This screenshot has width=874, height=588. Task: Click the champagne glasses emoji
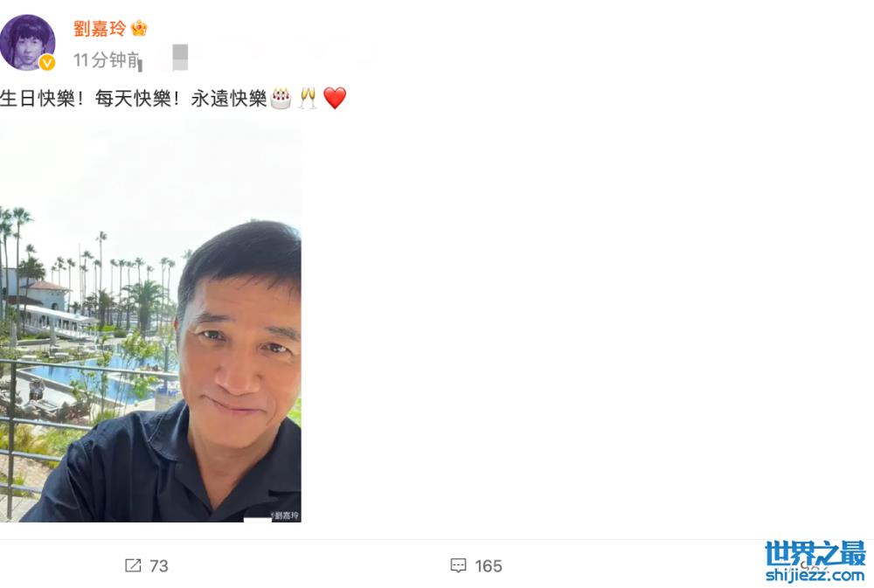click(308, 98)
